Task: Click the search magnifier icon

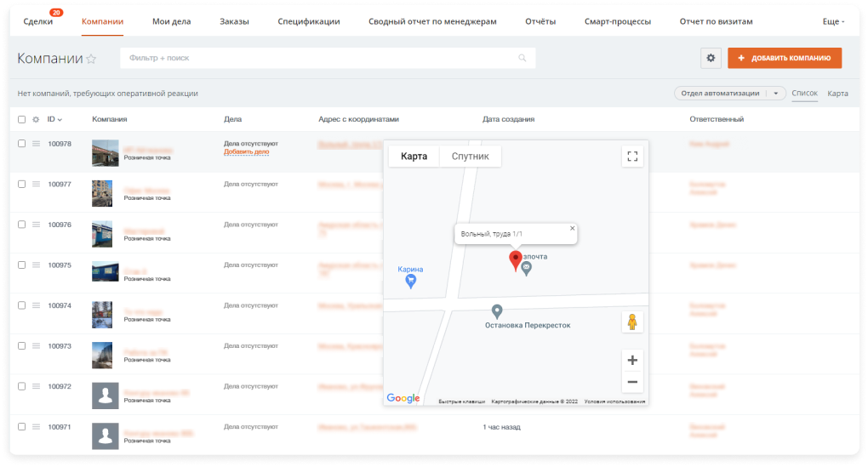Action: pyautogui.click(x=523, y=58)
